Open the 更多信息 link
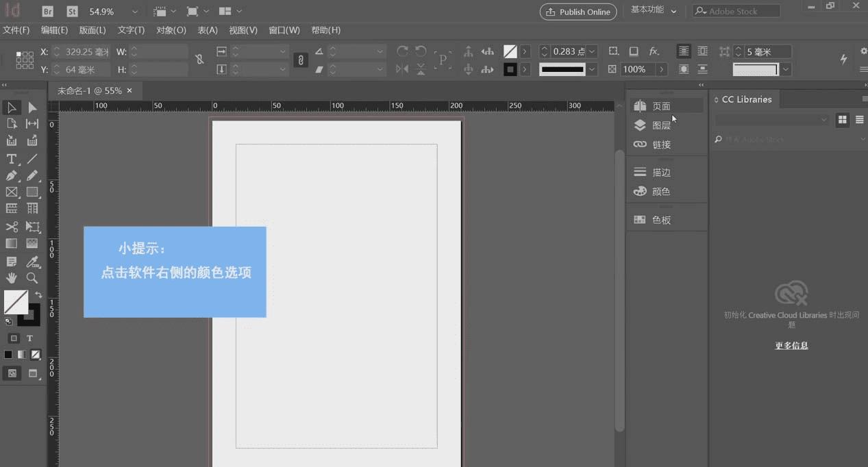This screenshot has height=467, width=868. tap(791, 346)
